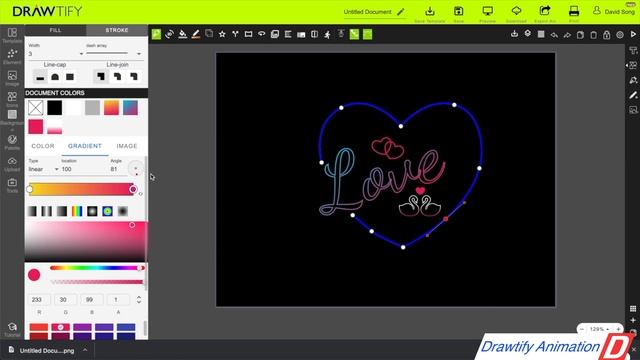This screenshot has height=360, width=640.
Task: Click the lock icon in toolbar
Action: [x=607, y=35]
